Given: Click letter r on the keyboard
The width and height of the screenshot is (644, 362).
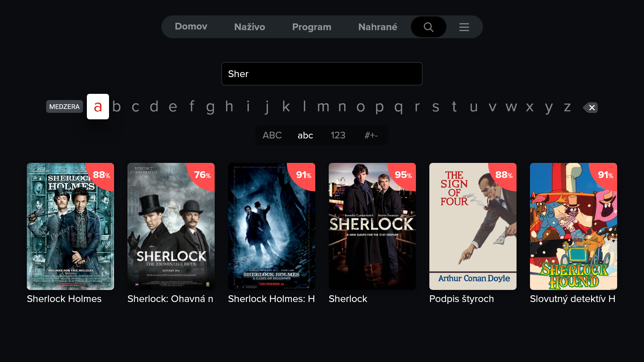Looking at the screenshot, I should [417, 107].
